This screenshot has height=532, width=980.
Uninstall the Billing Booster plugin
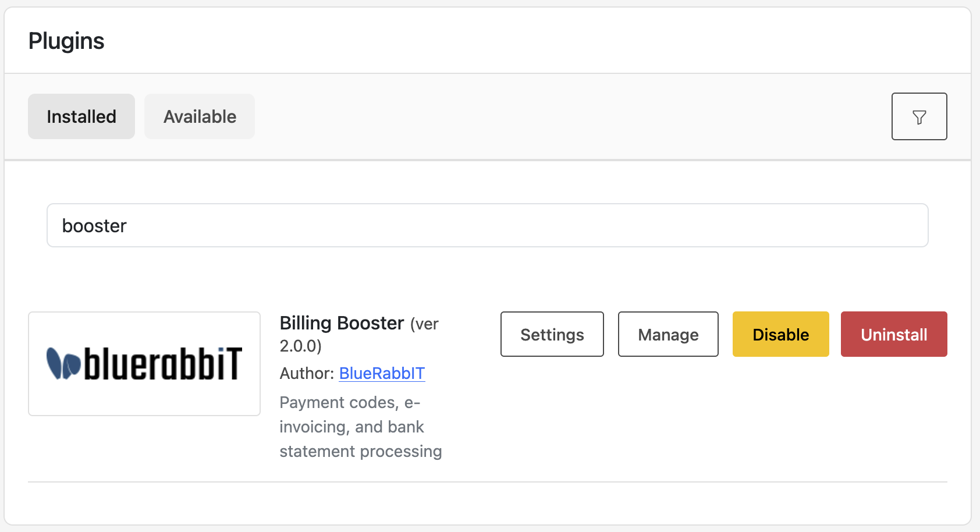click(x=894, y=334)
